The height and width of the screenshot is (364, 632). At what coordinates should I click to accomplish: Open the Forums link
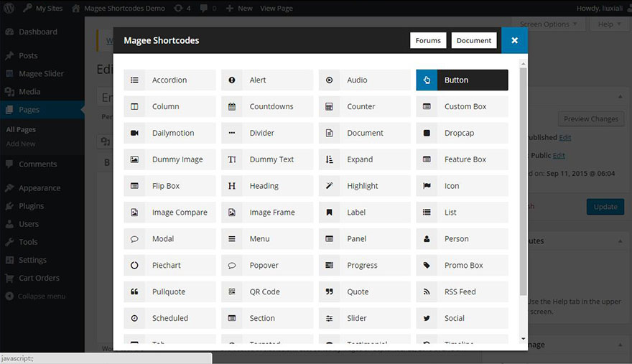tap(428, 41)
